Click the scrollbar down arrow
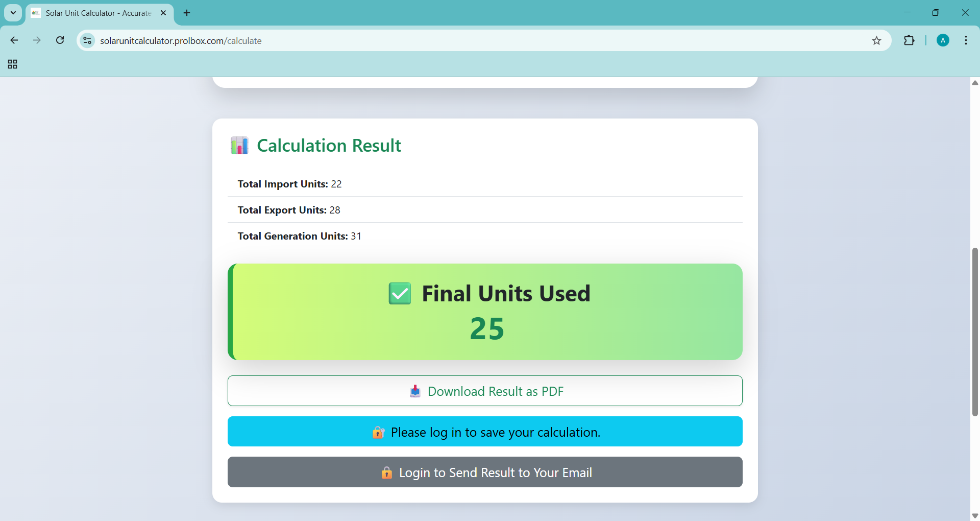This screenshot has height=521, width=980. 975,515
